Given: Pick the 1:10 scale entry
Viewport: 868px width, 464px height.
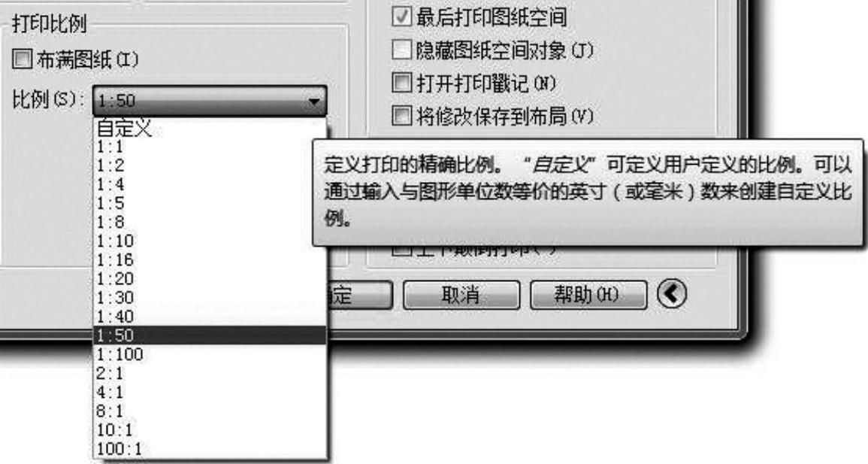Looking at the screenshot, I should pyautogui.click(x=210, y=241).
